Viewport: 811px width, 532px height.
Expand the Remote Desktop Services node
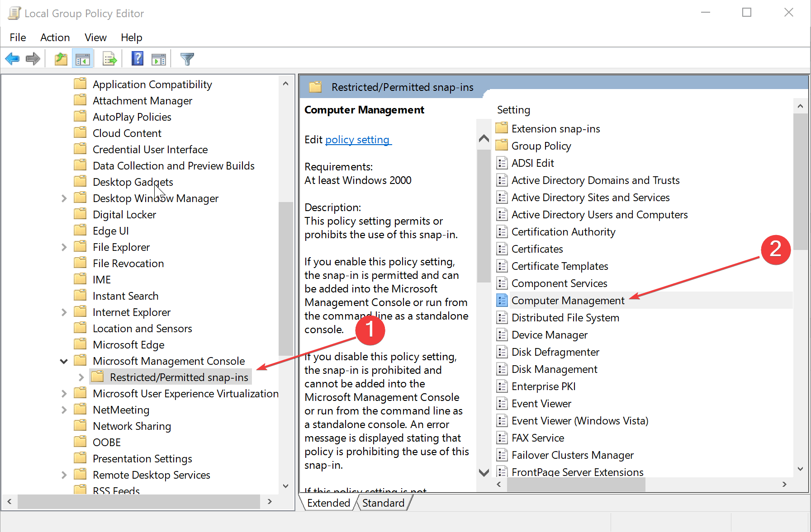[x=64, y=475]
